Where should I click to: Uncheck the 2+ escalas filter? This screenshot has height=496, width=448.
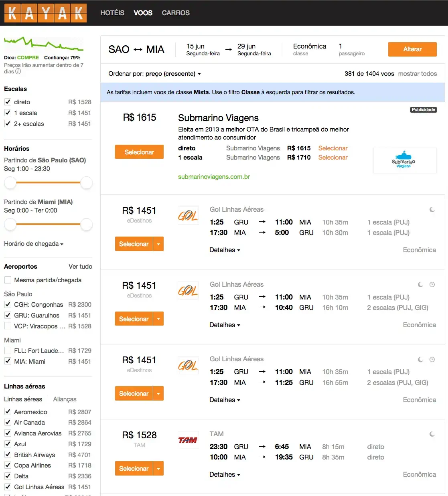click(8, 123)
